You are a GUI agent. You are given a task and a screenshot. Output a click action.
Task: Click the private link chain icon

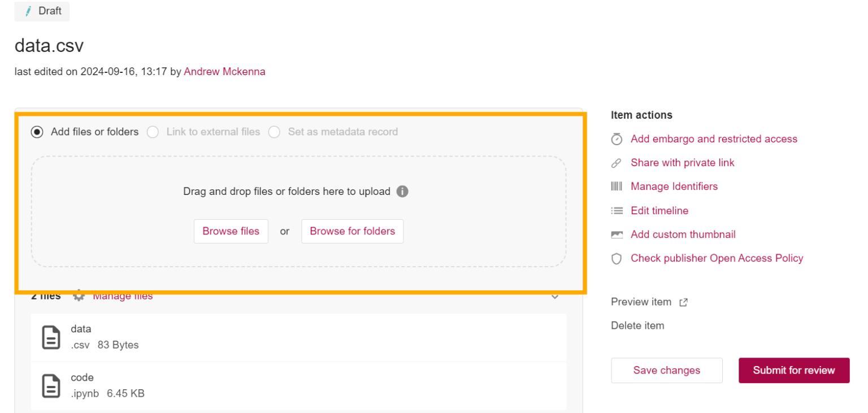tap(617, 163)
